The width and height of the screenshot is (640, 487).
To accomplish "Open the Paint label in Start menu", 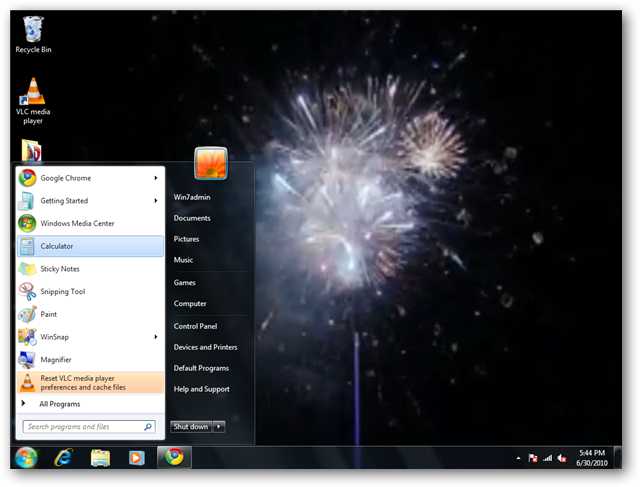I will [x=49, y=314].
